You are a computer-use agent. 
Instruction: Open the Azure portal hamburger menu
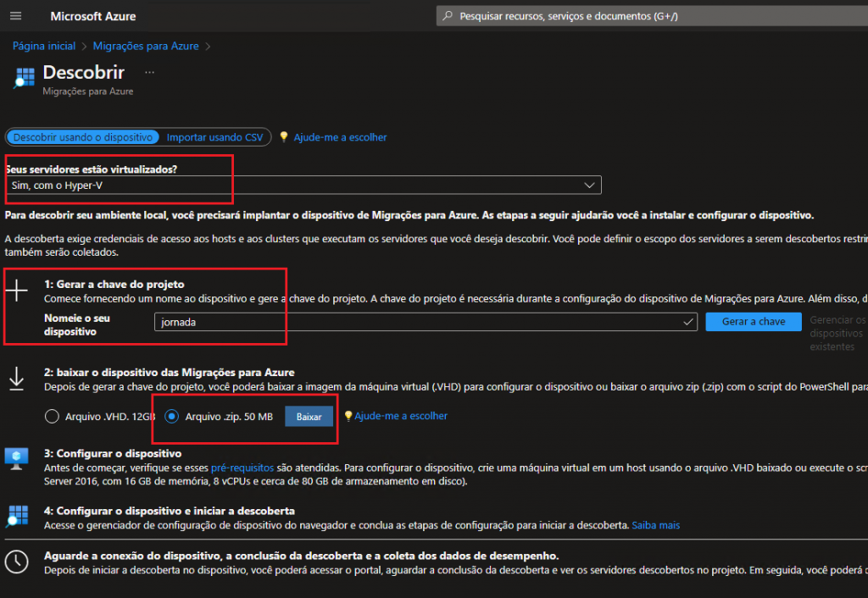pyautogui.click(x=15, y=16)
